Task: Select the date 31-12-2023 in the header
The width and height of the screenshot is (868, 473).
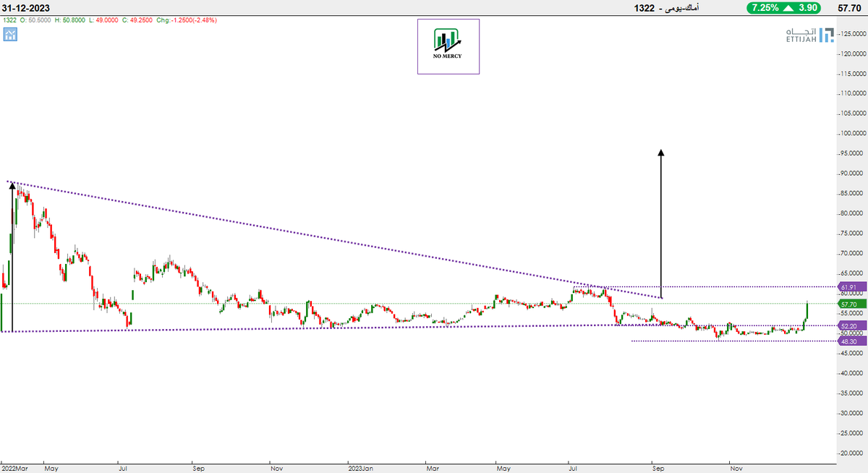Action: coord(27,8)
